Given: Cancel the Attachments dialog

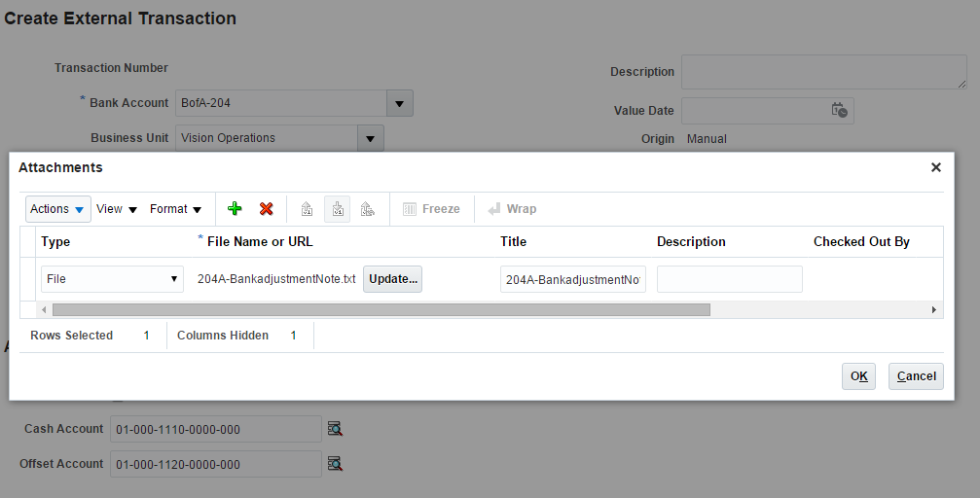Looking at the screenshot, I should pyautogui.click(x=916, y=376).
